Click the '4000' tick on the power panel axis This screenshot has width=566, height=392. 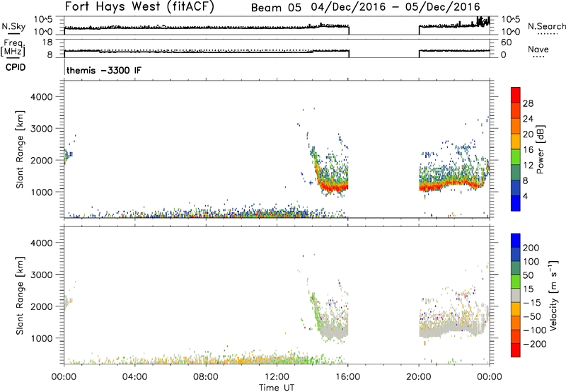[42, 97]
